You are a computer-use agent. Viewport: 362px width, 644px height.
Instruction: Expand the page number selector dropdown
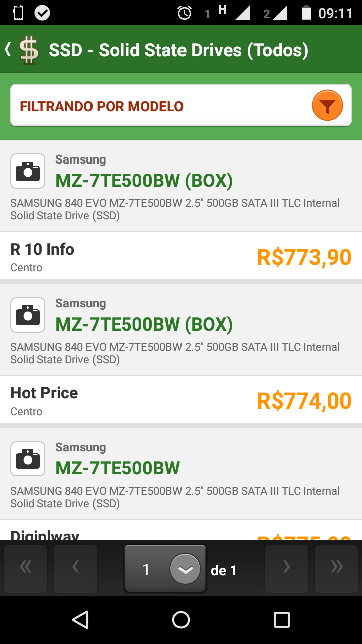pos(185,569)
